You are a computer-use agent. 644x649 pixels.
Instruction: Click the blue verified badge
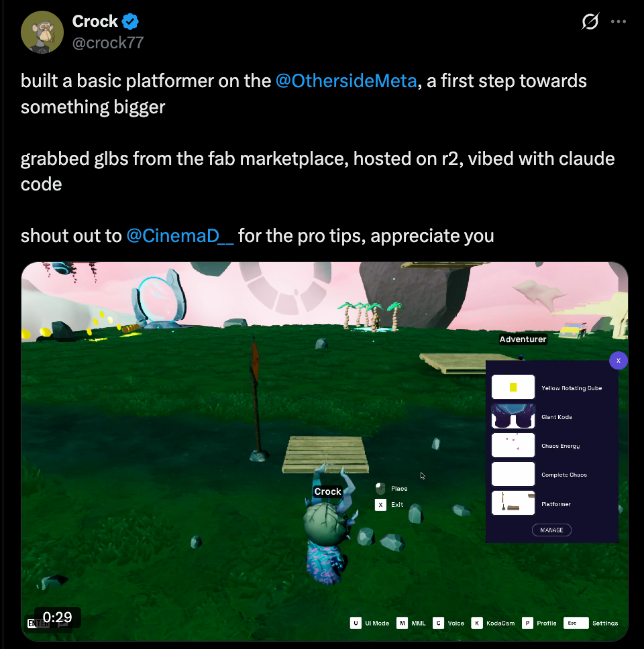130,21
